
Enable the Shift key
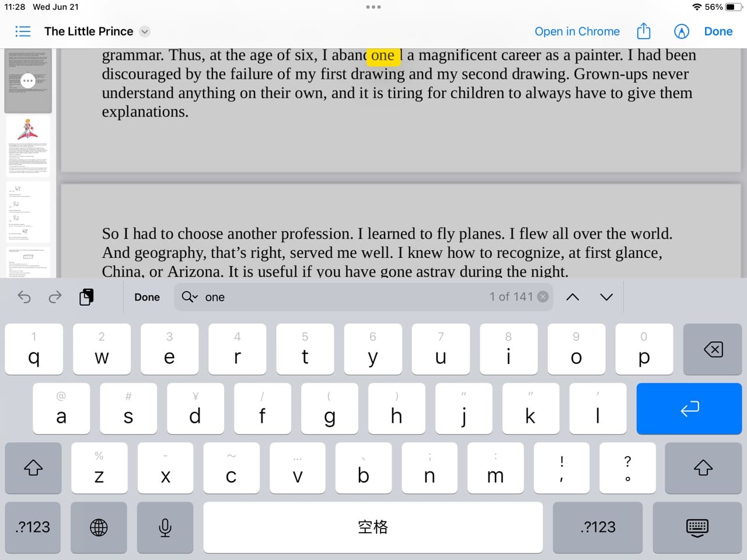coord(33,468)
